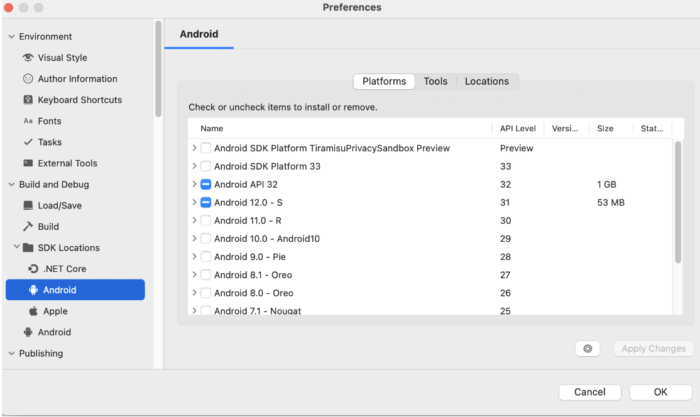Select the Apple SDK location icon
Image resolution: width=700 pixels, height=417 pixels.
pyautogui.click(x=33, y=311)
